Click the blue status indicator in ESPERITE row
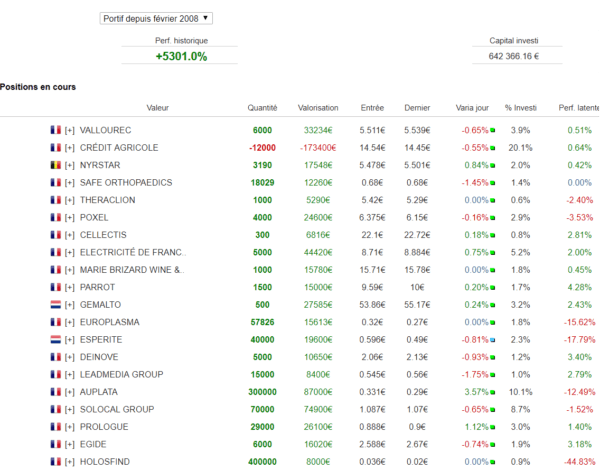Viewport: 600px width, 470px height. 492,340
